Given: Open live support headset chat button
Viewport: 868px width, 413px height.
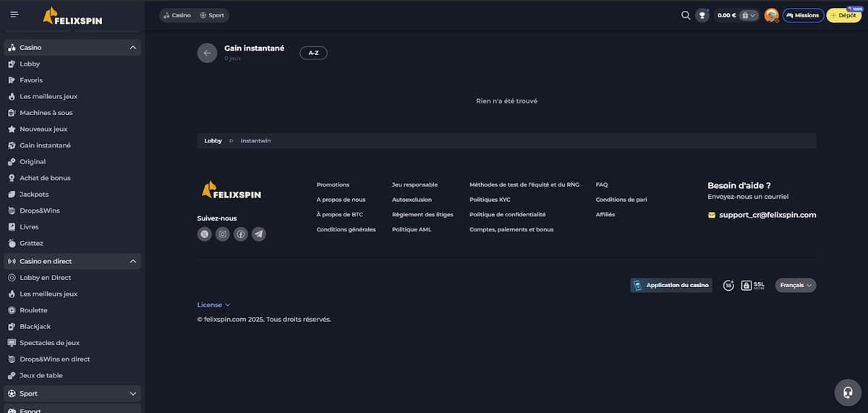Looking at the screenshot, I should [848, 393].
